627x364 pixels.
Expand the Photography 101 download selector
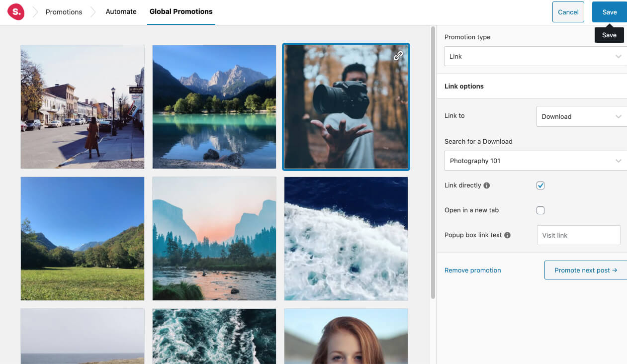coord(536,161)
